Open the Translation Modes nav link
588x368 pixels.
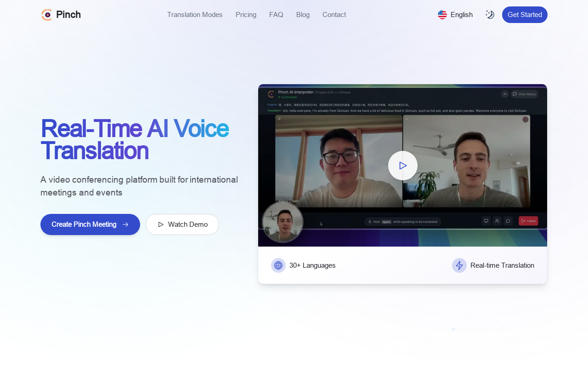(x=195, y=15)
